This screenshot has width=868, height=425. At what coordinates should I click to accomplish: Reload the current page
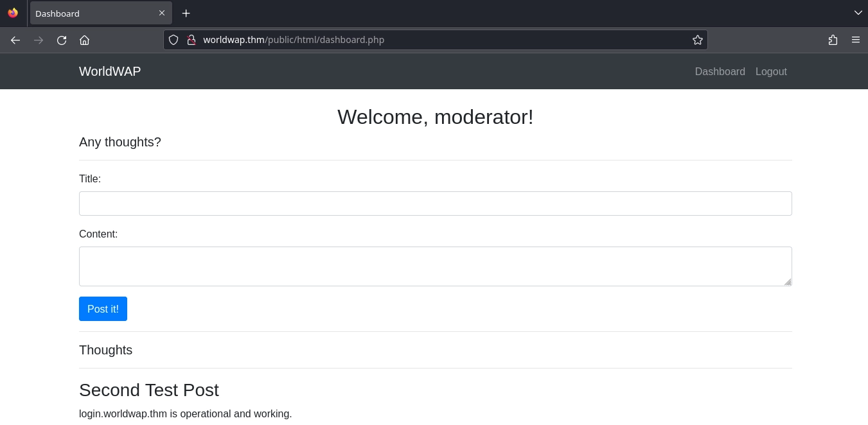pos(62,40)
